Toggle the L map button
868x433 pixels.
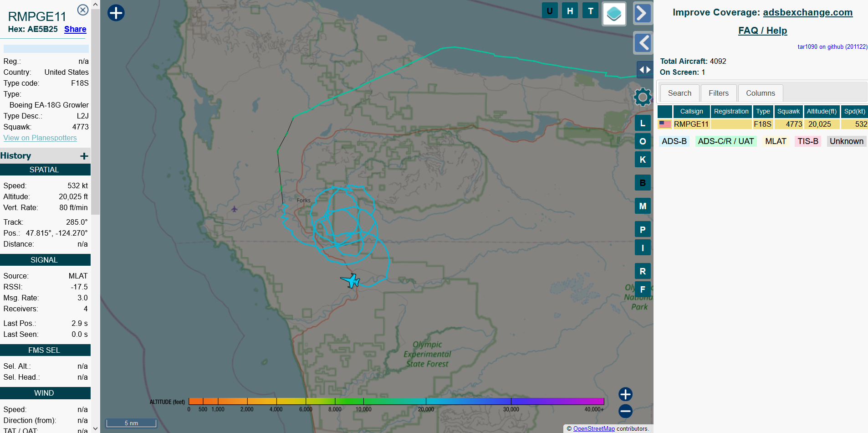pyautogui.click(x=643, y=123)
